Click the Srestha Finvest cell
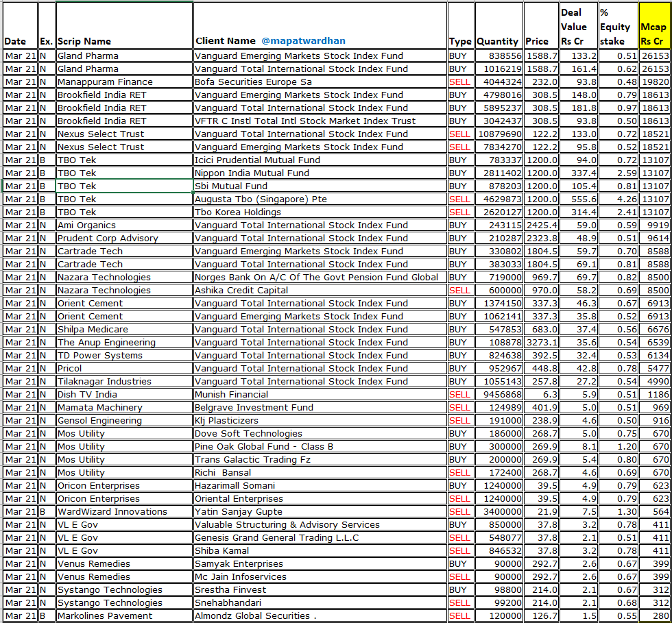This screenshot has height=623, width=672. click(320, 589)
